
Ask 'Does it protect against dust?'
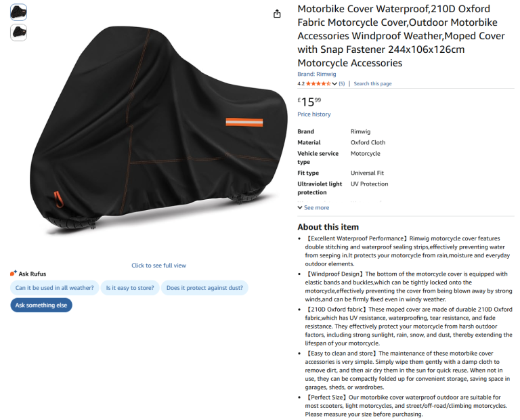(204, 288)
